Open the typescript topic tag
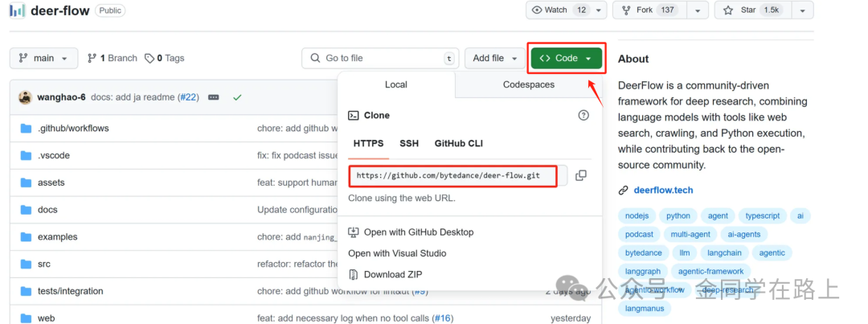 (x=762, y=216)
